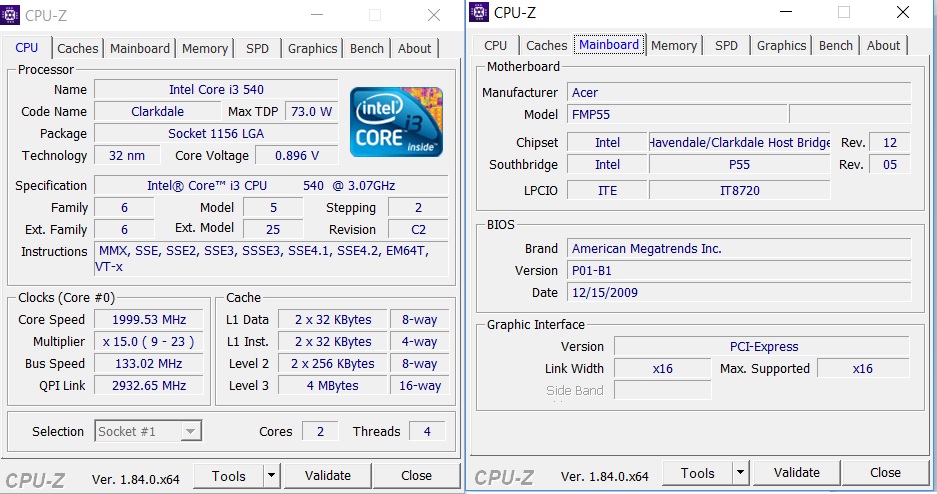Viewport: 937px width, 494px height.
Task: Click the specification field 'Intel® Core™ i3 CPU 540 @ 3.07GHz'
Action: pos(271,186)
